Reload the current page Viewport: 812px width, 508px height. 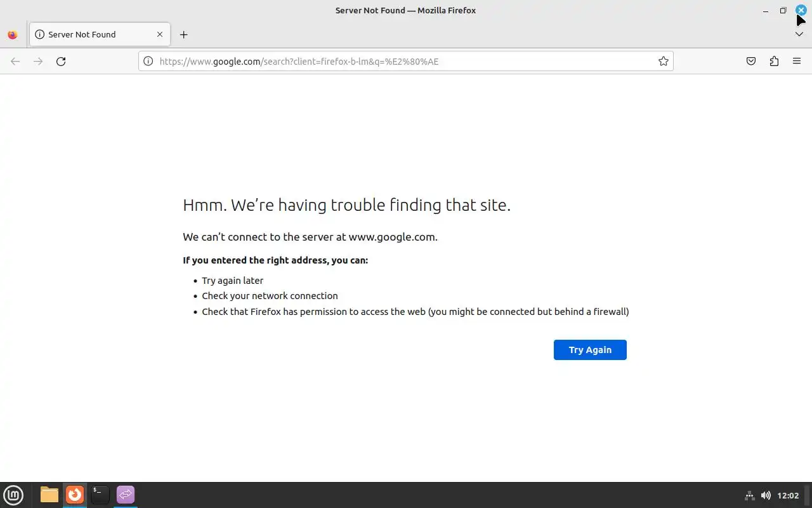click(61, 62)
